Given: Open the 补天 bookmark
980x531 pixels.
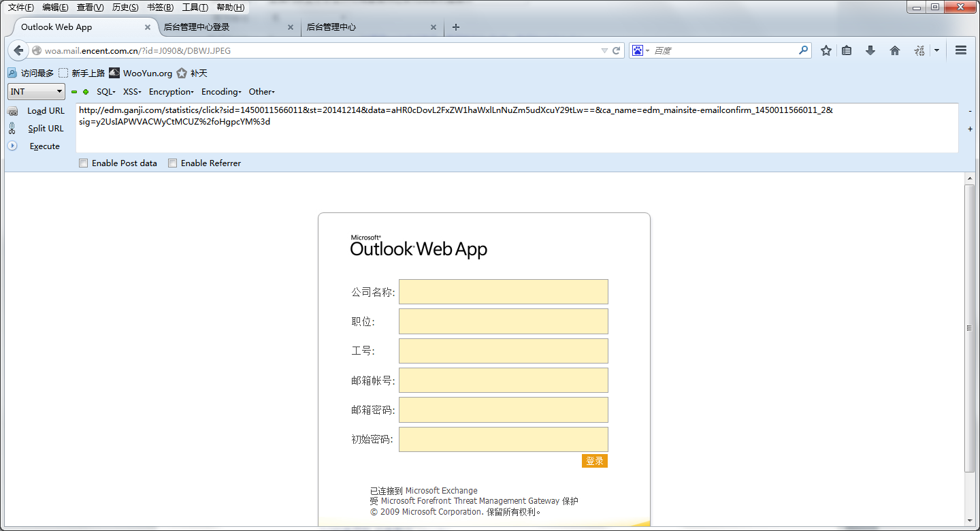Looking at the screenshot, I should point(192,73).
